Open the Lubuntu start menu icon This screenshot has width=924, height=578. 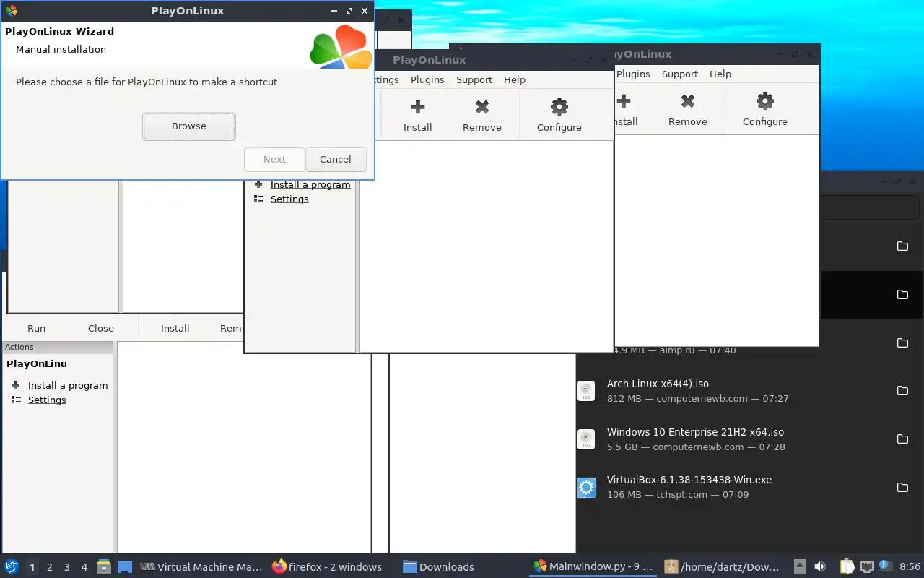coord(11,567)
